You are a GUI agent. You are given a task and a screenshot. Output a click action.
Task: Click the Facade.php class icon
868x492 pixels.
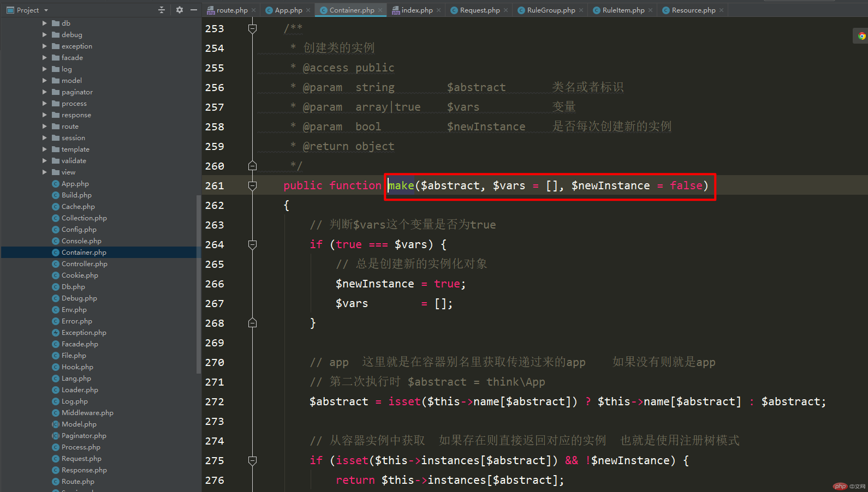pos(56,344)
